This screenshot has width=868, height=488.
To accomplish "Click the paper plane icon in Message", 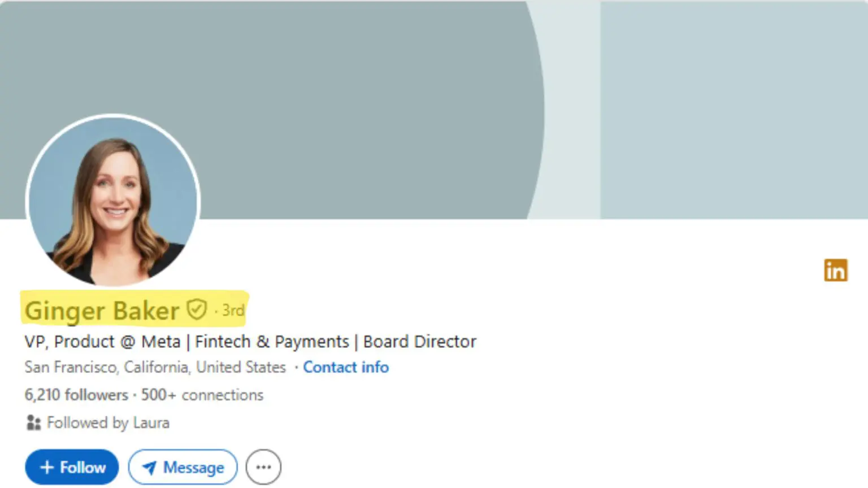I will click(149, 468).
